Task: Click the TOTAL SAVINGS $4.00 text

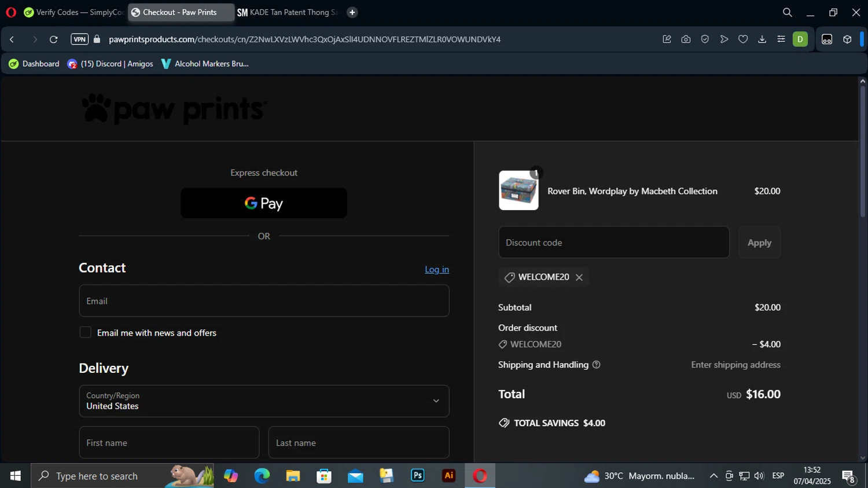Action: pos(560,423)
